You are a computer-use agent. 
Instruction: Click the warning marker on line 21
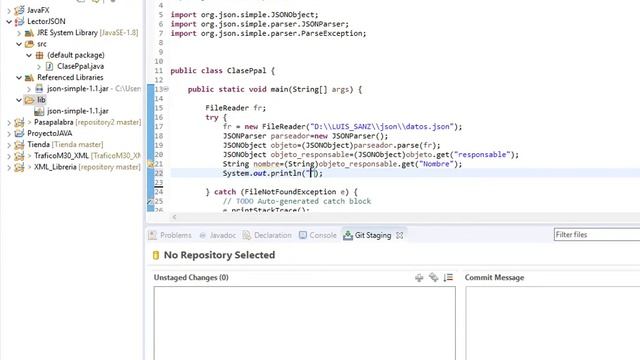click(x=150, y=164)
